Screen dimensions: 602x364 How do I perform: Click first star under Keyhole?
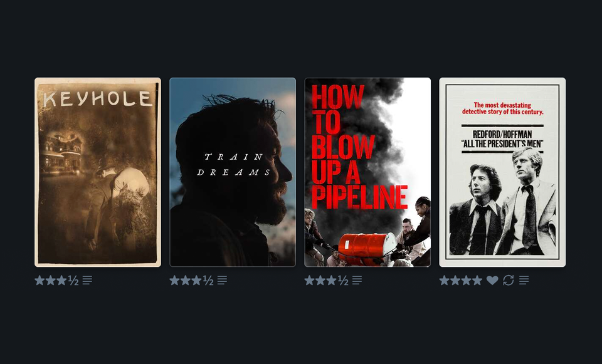pyautogui.click(x=40, y=281)
